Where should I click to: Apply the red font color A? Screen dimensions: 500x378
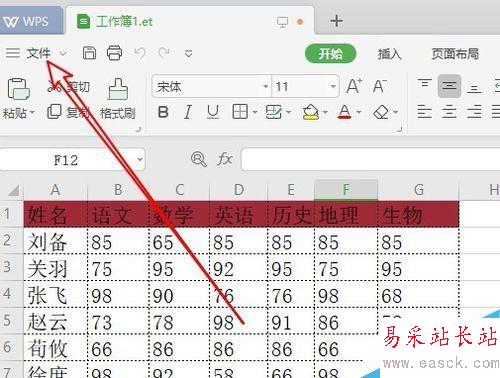[x=345, y=112]
